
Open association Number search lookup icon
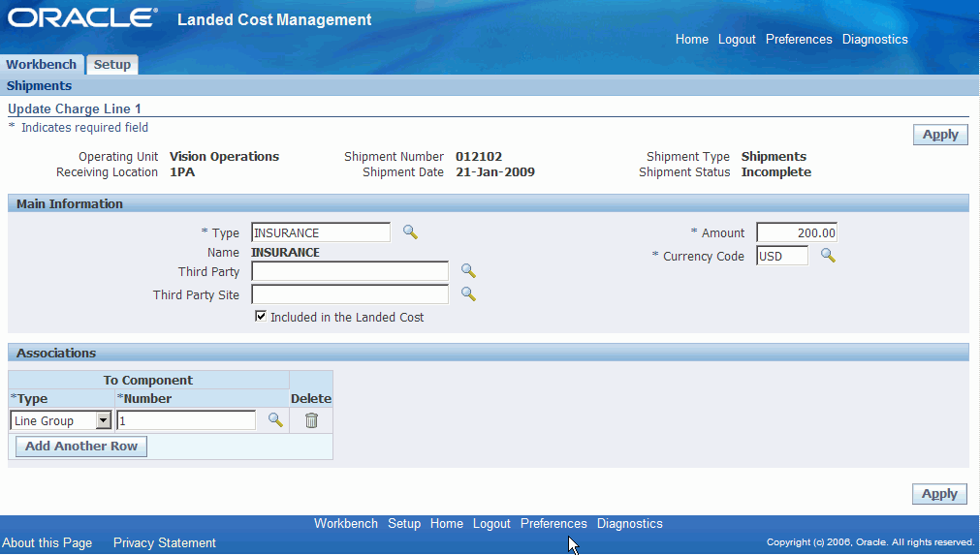[x=275, y=420]
